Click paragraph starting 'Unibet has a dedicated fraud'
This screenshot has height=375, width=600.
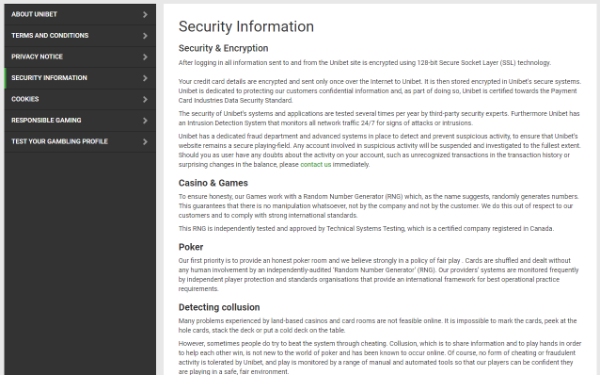[380, 150]
